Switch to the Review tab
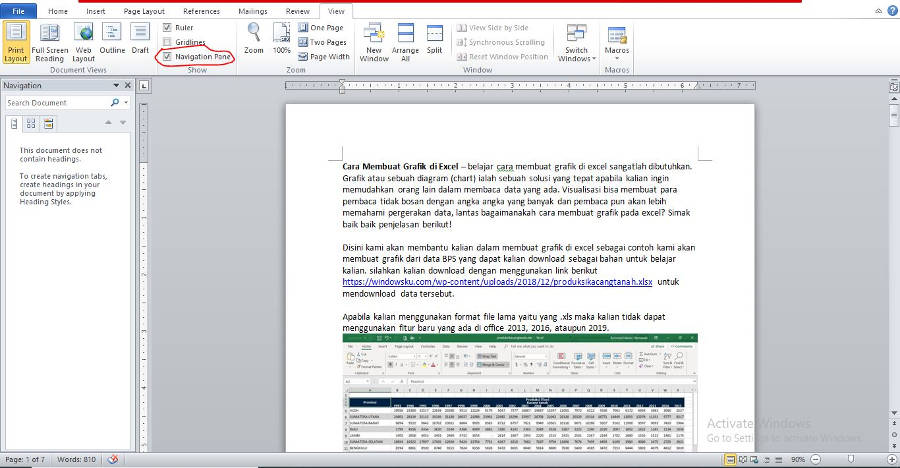The height and width of the screenshot is (468, 900). [297, 11]
